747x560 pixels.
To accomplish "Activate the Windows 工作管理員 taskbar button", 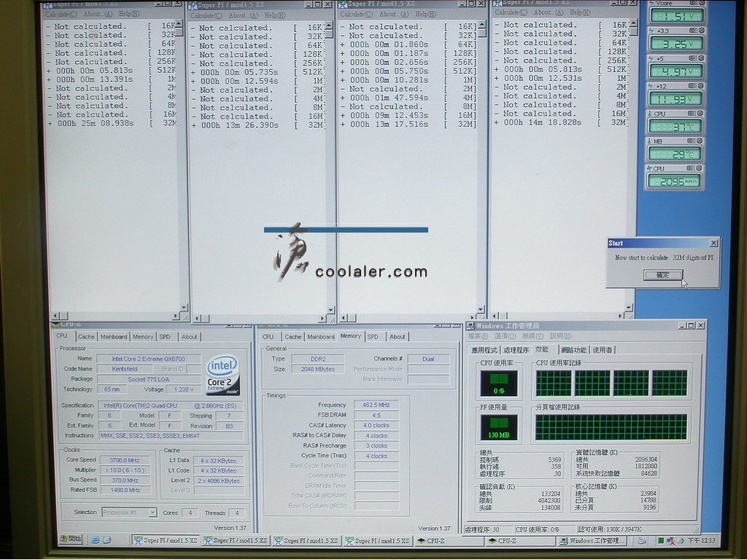I will [592, 541].
